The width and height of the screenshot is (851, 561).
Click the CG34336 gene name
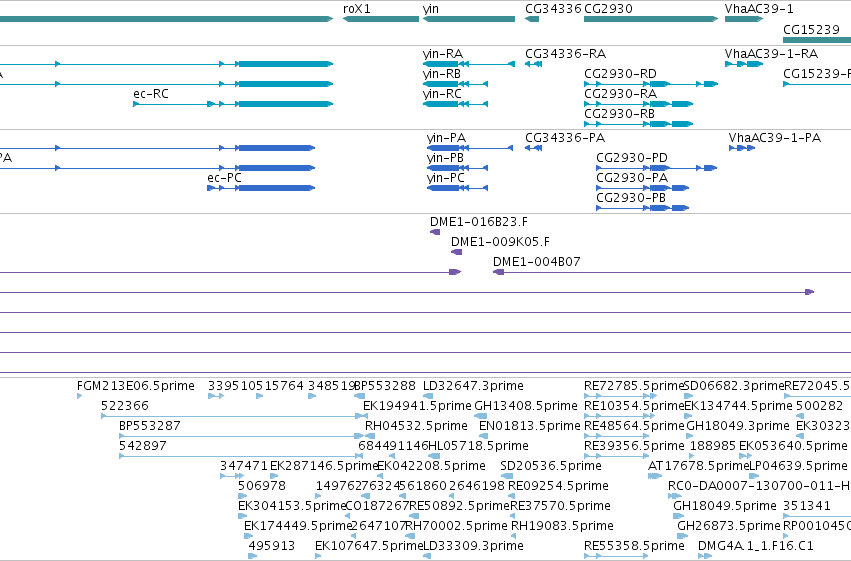pos(553,9)
